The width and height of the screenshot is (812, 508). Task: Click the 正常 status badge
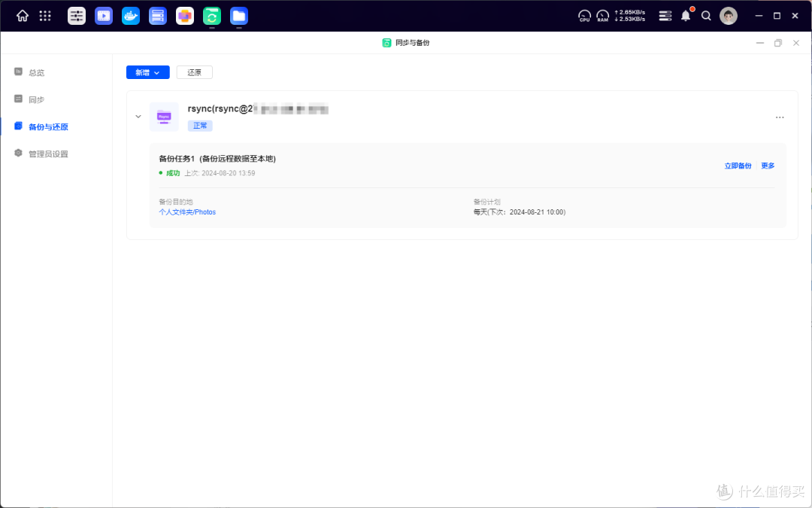click(x=200, y=126)
